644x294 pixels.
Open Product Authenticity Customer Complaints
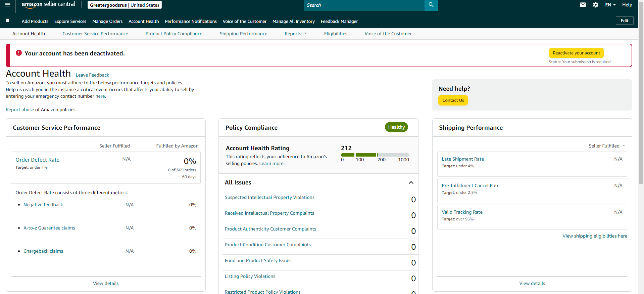coord(270,229)
